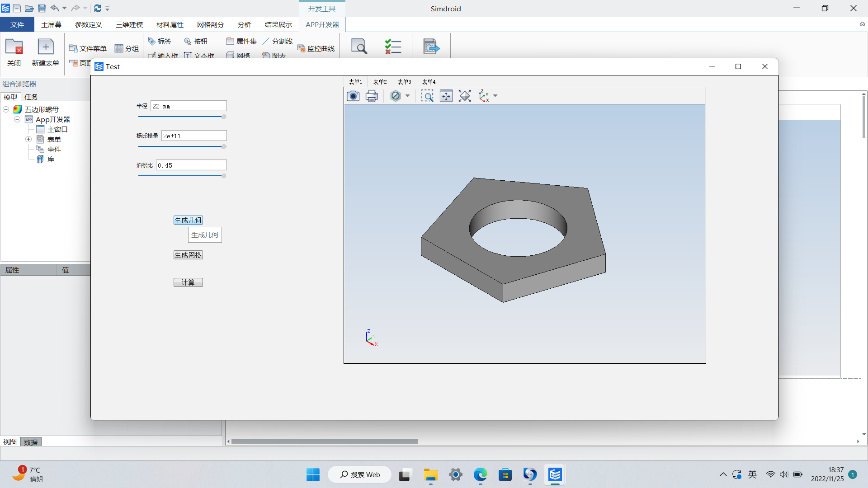Click the 文件菜单 ribbon item
This screenshot has width=868, height=488.
tap(88, 48)
